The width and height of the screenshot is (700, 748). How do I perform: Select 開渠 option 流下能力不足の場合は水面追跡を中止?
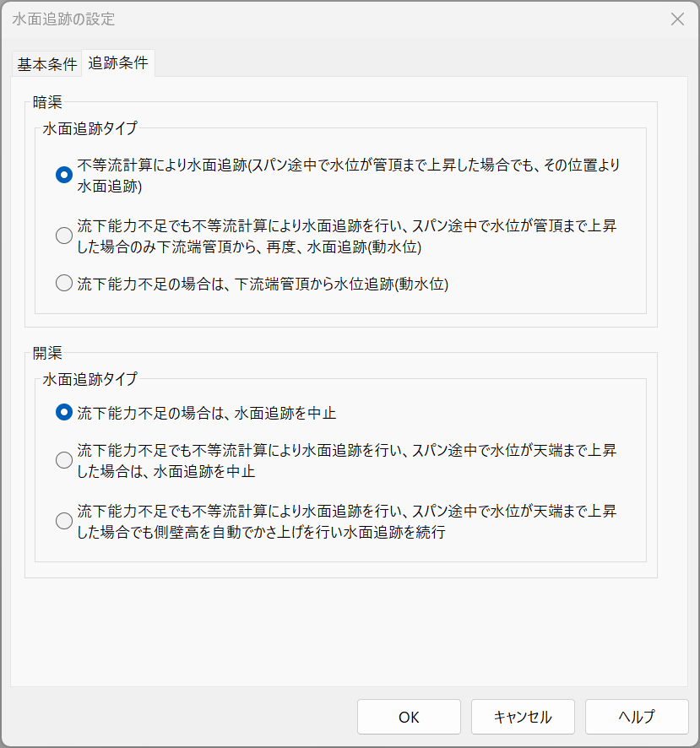(x=63, y=413)
